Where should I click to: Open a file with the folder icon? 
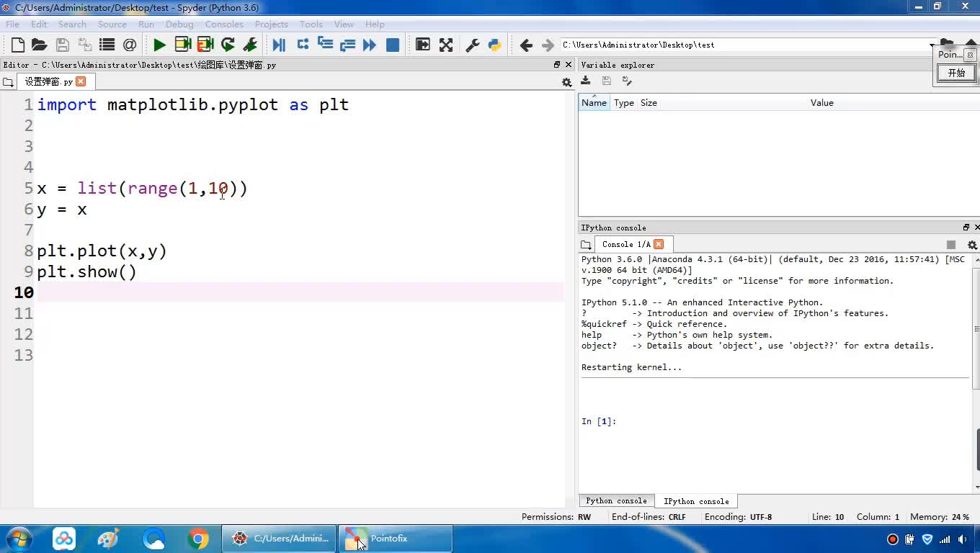coord(40,45)
